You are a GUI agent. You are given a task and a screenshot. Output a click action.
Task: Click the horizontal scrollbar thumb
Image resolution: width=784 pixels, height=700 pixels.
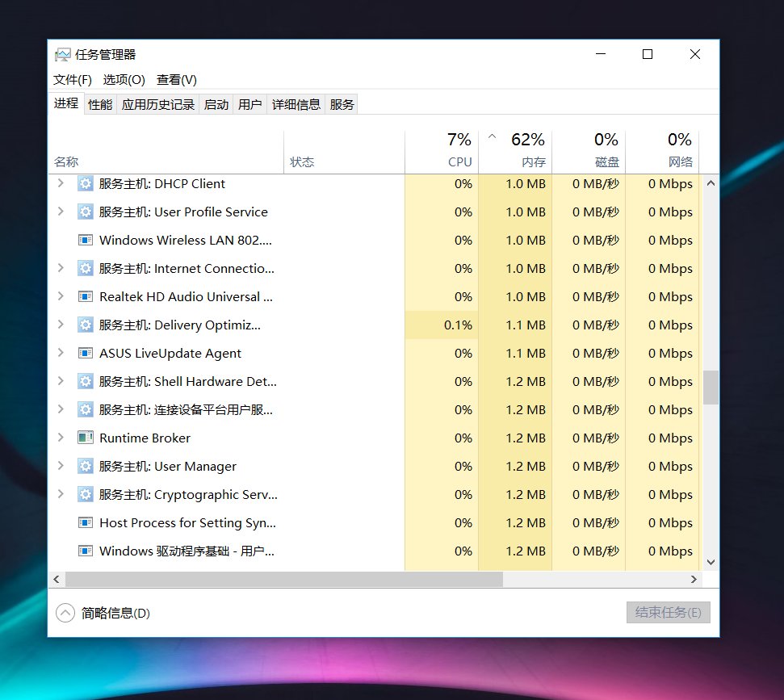coord(284,579)
